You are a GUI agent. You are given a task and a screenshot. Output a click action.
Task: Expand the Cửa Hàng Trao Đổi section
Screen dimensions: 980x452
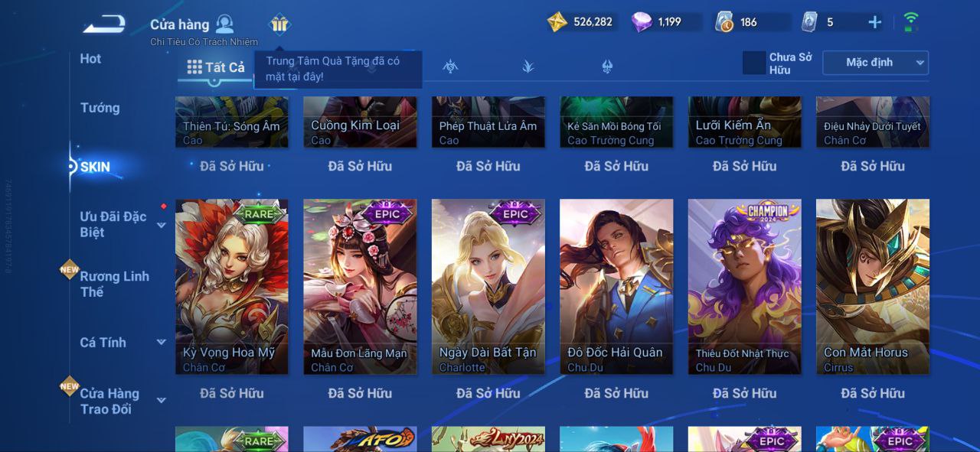click(x=162, y=400)
